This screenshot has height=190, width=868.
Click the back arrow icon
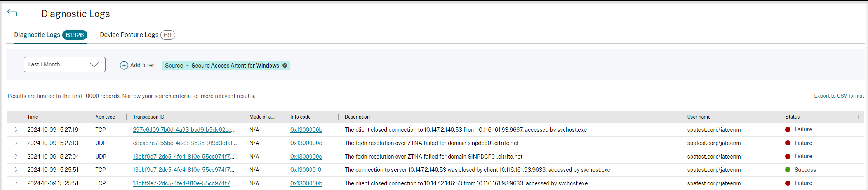click(12, 13)
